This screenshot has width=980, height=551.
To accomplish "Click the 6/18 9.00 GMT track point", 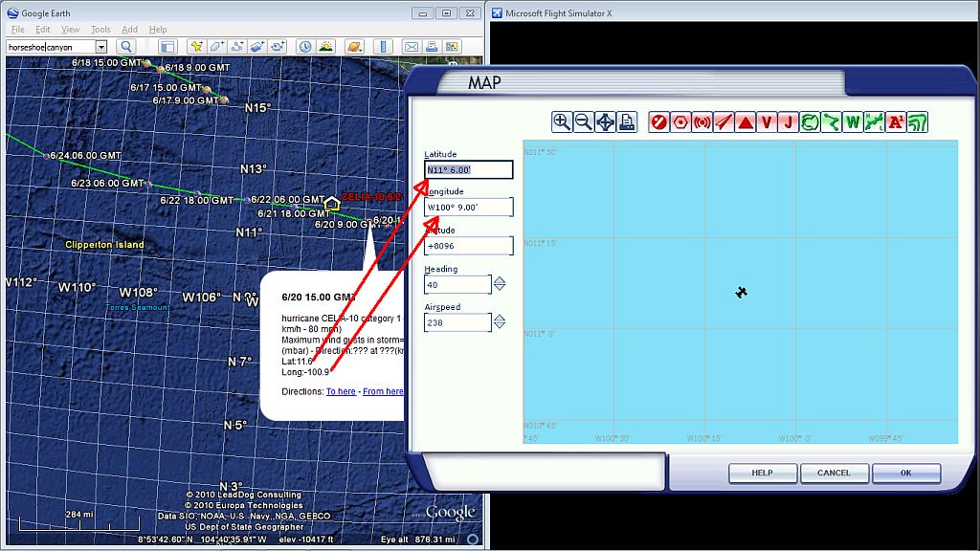I will [161, 69].
